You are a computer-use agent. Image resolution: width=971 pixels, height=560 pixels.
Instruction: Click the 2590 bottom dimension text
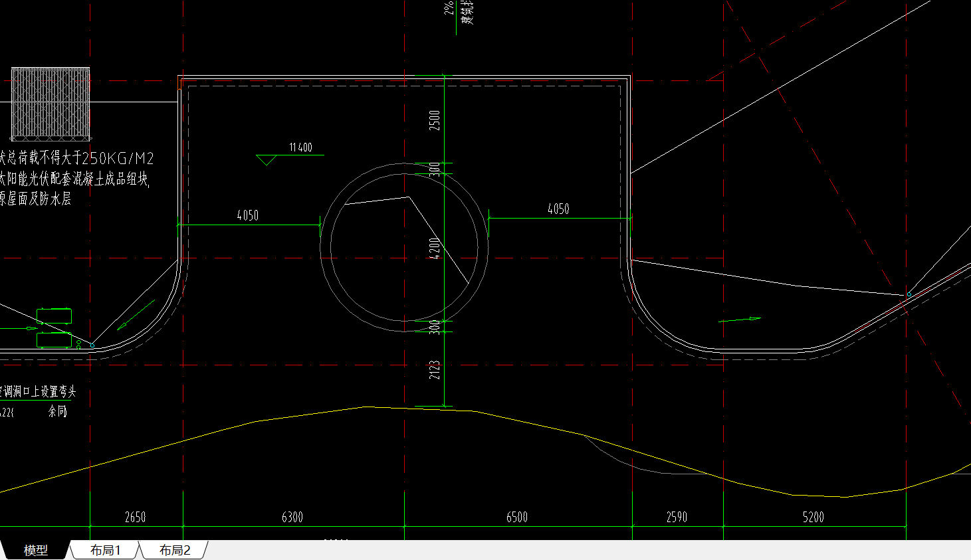[x=677, y=517]
